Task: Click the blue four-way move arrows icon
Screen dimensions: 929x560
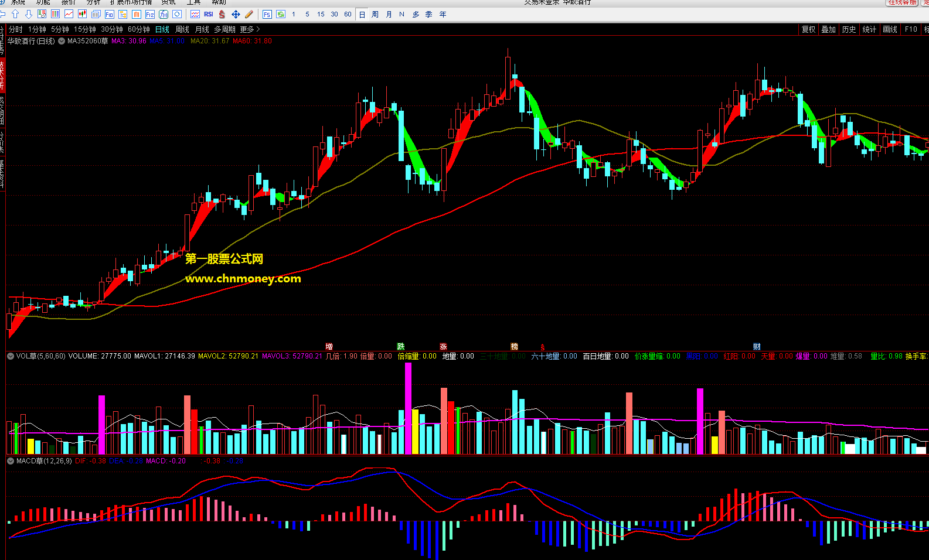Action: [236, 14]
